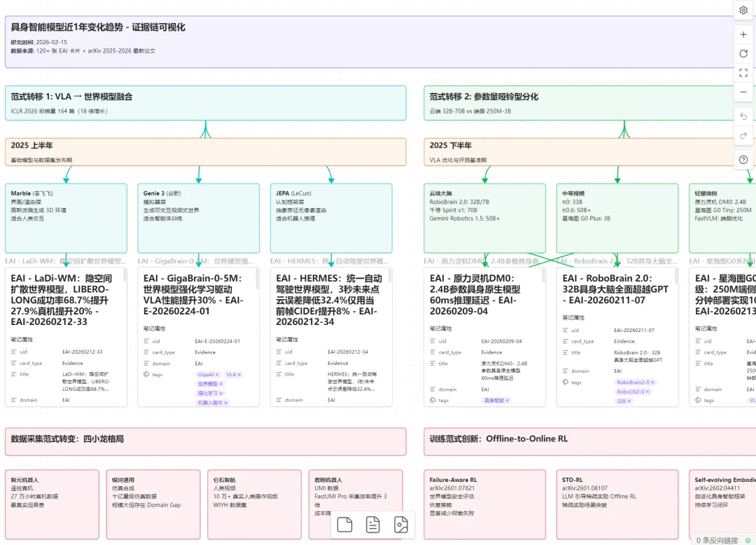This screenshot has width=756, height=545.
Task: Click card_type icon in HERMES card
Action: pos(279,363)
